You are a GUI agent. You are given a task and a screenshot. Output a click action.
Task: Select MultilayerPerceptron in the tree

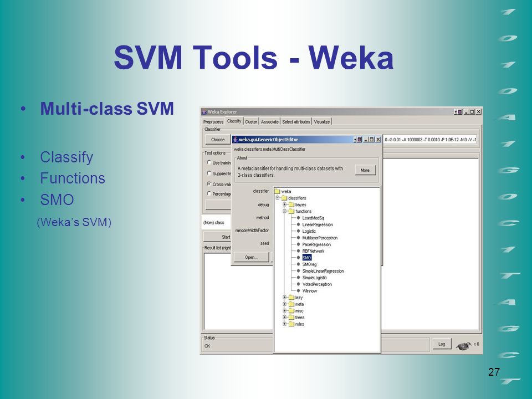[320, 238]
